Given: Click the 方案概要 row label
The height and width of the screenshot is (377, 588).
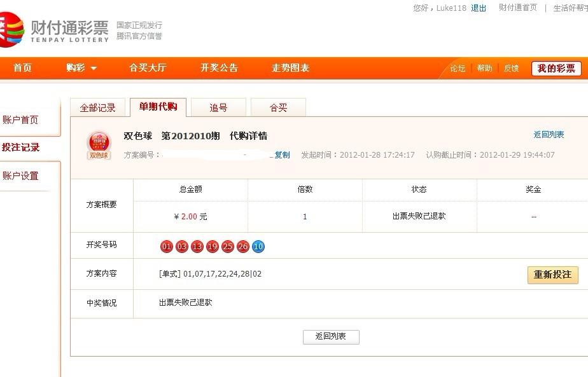Looking at the screenshot, I should click(x=102, y=205).
